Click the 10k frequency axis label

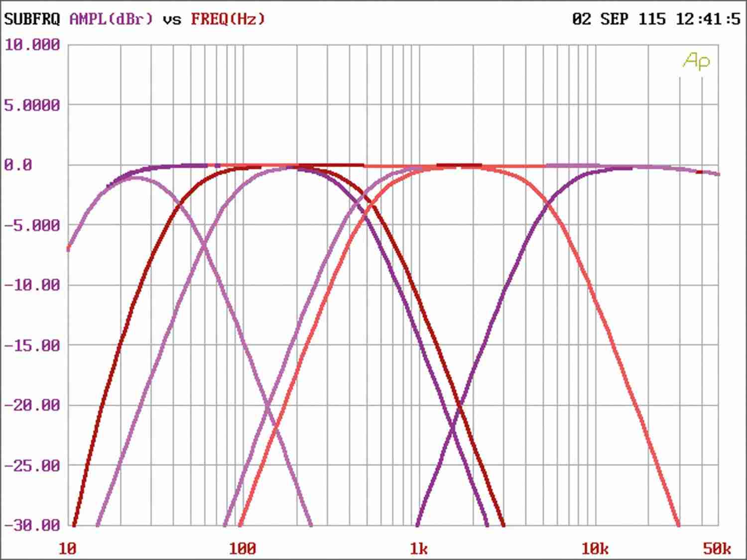point(595,549)
